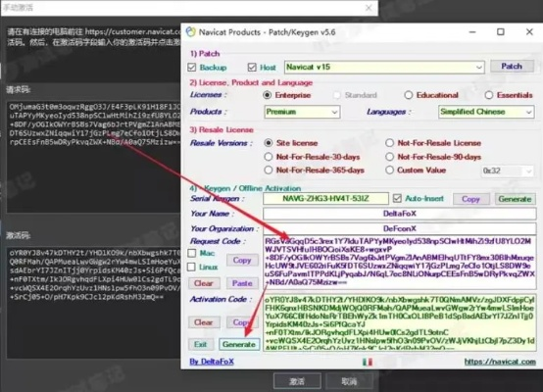The height and width of the screenshot is (392, 543).
Task: Enable the Mac checkbox
Action: point(192,253)
